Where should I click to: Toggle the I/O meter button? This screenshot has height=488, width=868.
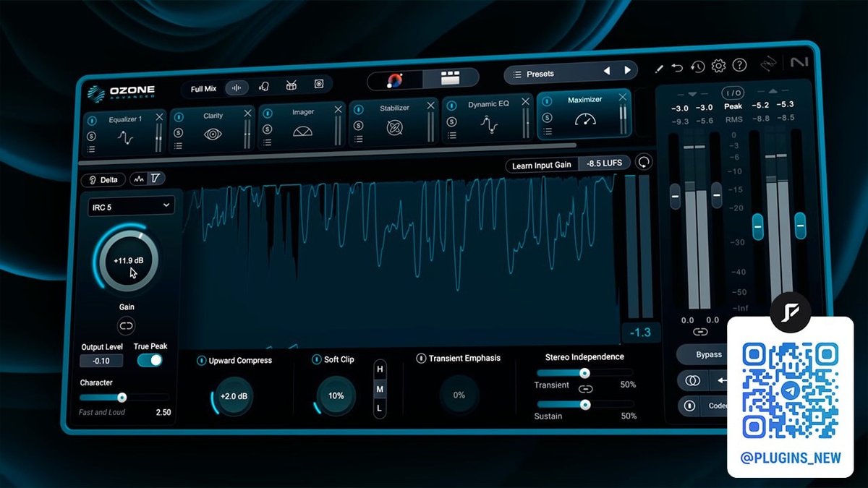(x=733, y=93)
